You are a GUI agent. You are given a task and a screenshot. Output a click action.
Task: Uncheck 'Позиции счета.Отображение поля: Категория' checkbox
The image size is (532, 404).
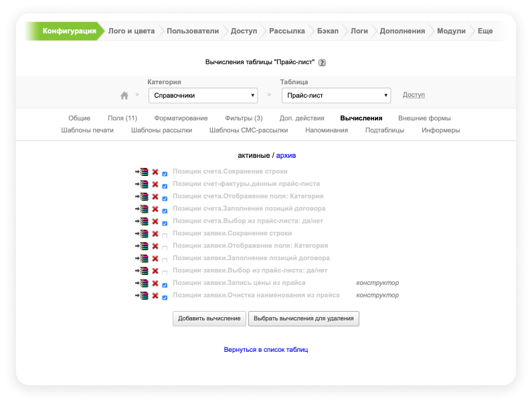coord(165,198)
